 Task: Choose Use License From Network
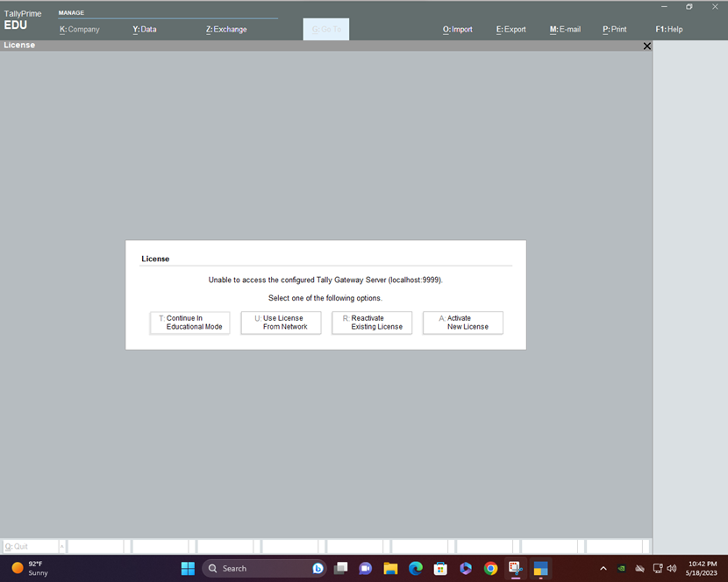281,323
